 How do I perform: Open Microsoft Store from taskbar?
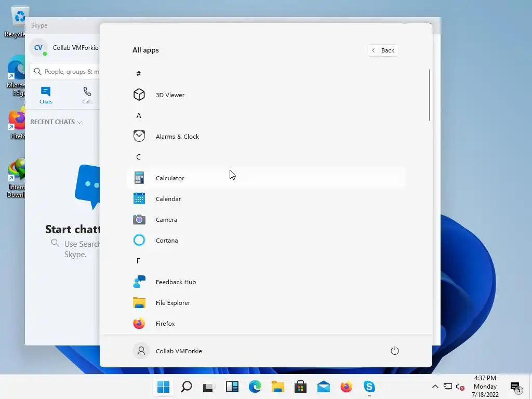300,387
